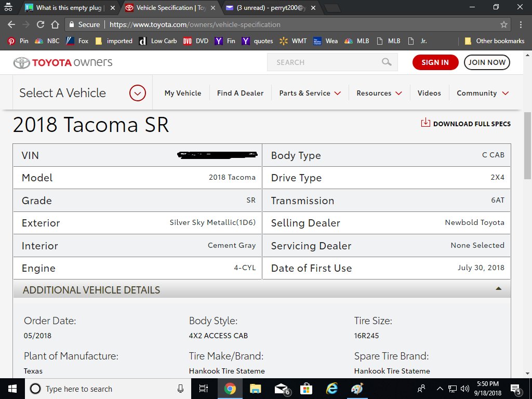Screen dimensions: 532x399
Task: Click the browser address bar URL
Action: pos(195,24)
